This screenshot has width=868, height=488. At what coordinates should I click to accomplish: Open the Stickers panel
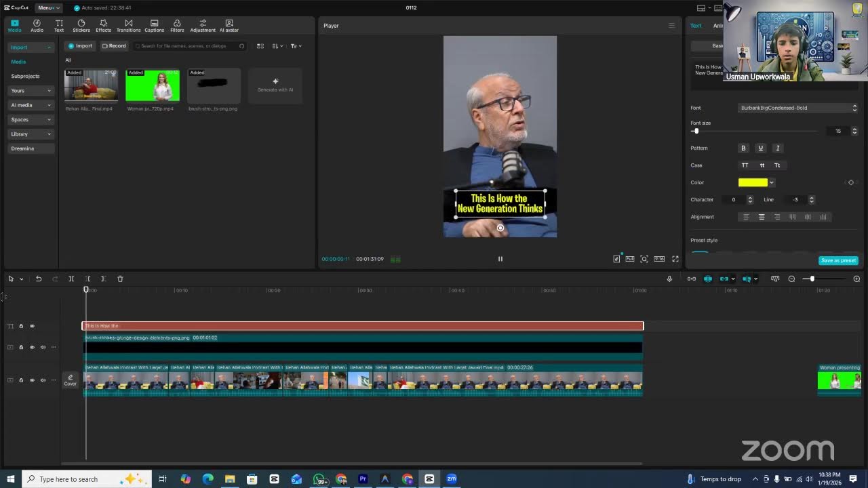point(81,26)
